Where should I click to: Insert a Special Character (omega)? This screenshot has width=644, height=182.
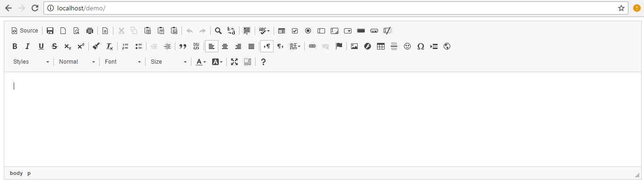coord(421,46)
